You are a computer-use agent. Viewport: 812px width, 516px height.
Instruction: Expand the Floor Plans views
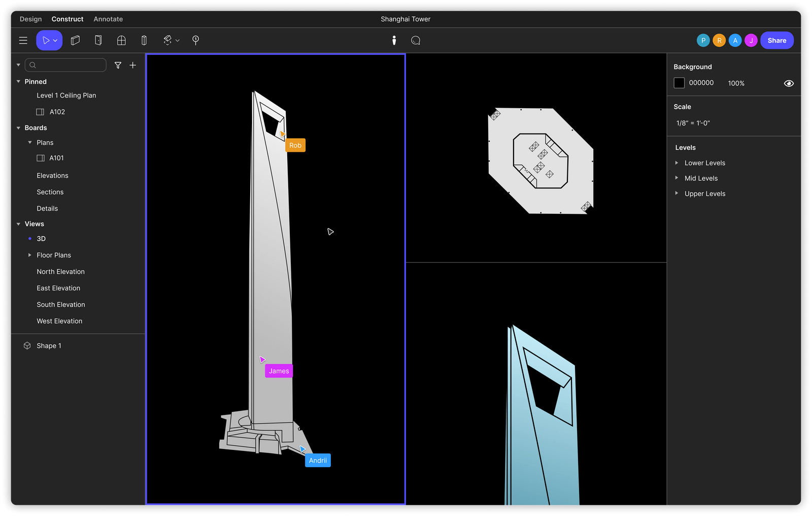30,255
